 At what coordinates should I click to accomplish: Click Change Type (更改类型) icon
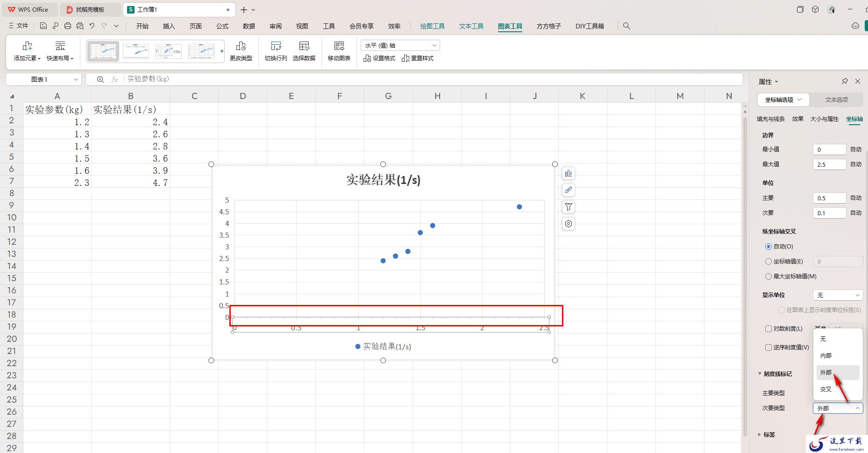(x=241, y=51)
